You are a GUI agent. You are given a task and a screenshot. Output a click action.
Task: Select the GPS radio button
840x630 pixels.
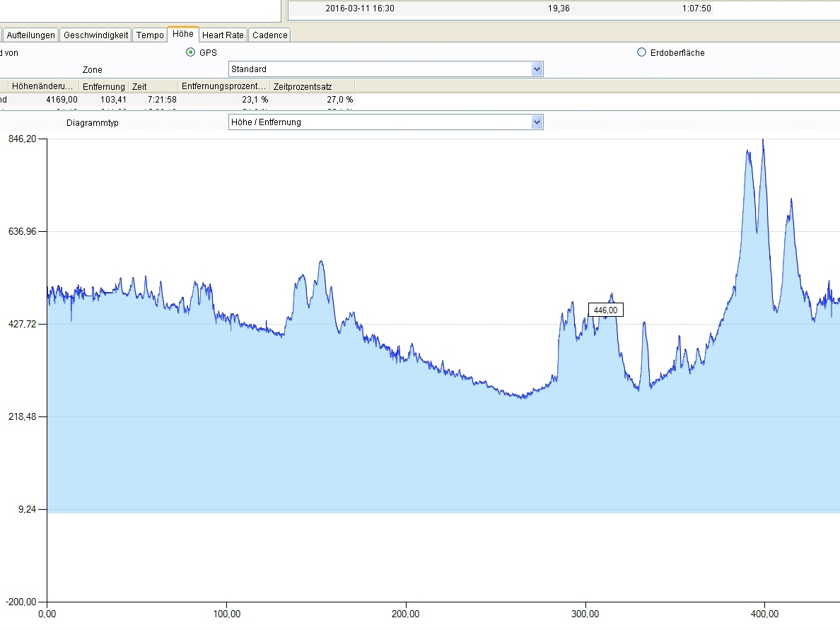coord(190,52)
